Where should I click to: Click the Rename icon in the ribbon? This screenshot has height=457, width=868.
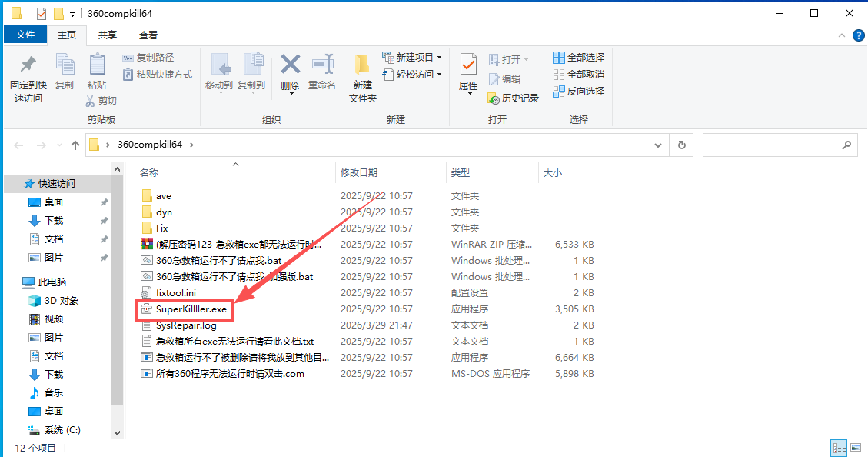(x=322, y=65)
